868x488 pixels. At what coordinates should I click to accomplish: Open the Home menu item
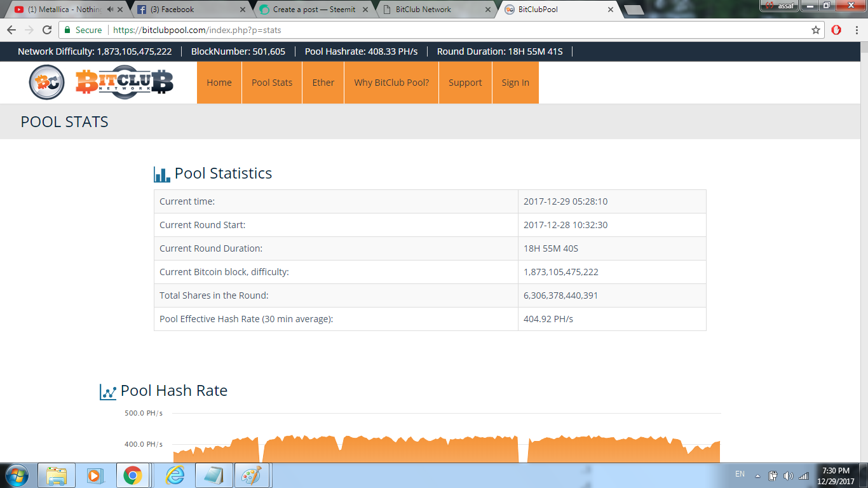(219, 83)
